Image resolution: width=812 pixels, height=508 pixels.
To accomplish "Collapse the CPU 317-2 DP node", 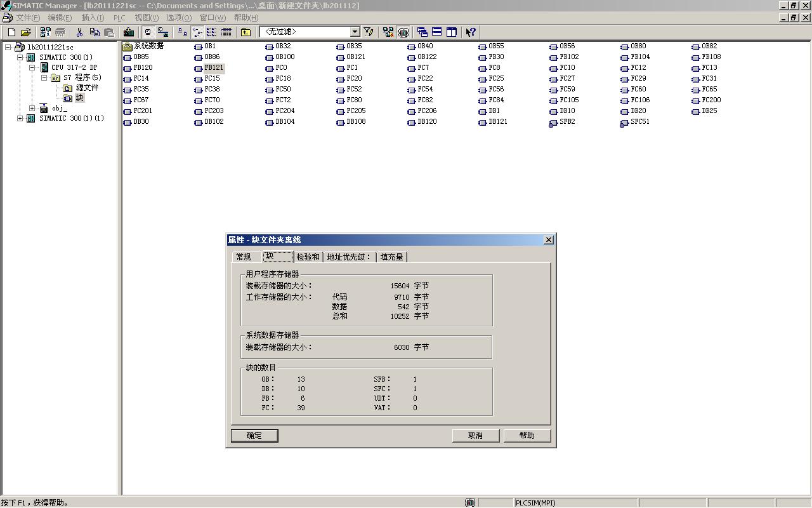I will point(32,67).
